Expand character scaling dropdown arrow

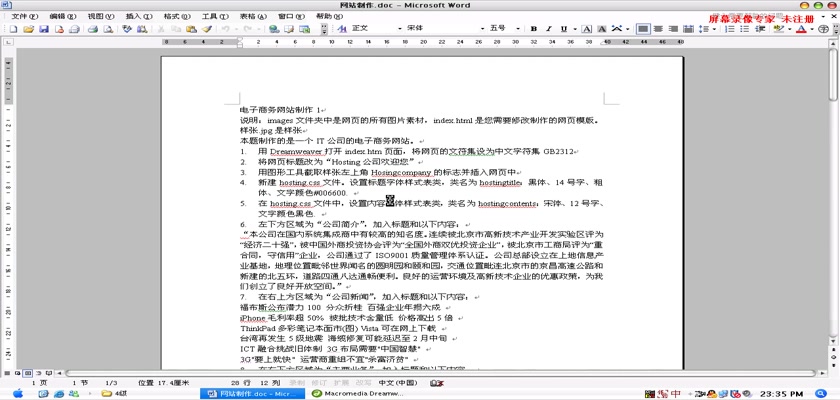point(627,28)
